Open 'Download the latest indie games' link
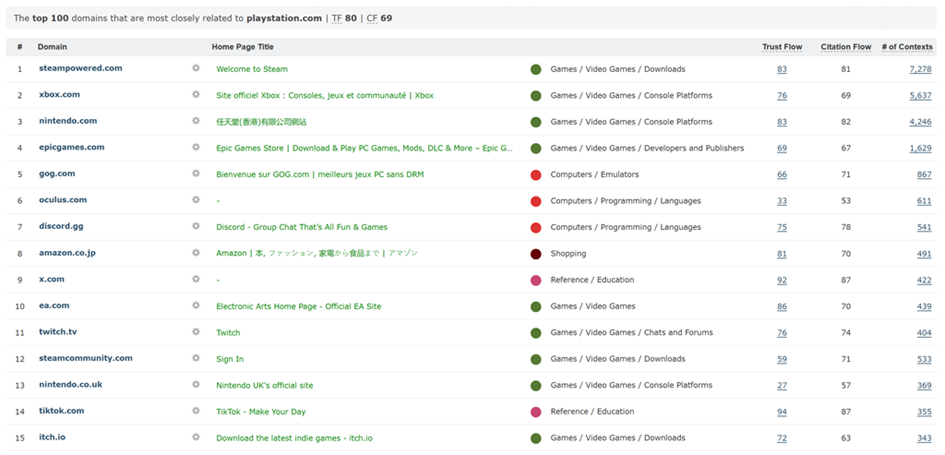945x455 pixels. pyautogui.click(x=294, y=438)
